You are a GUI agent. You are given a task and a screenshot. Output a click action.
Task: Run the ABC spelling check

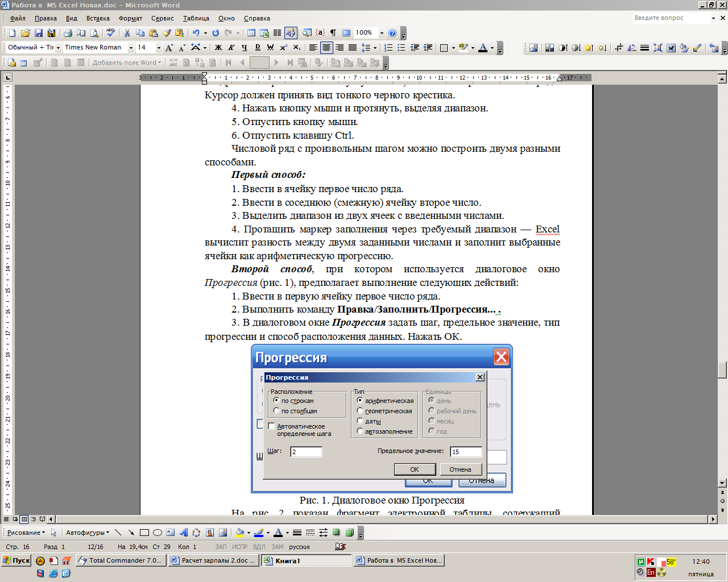[x=111, y=33]
